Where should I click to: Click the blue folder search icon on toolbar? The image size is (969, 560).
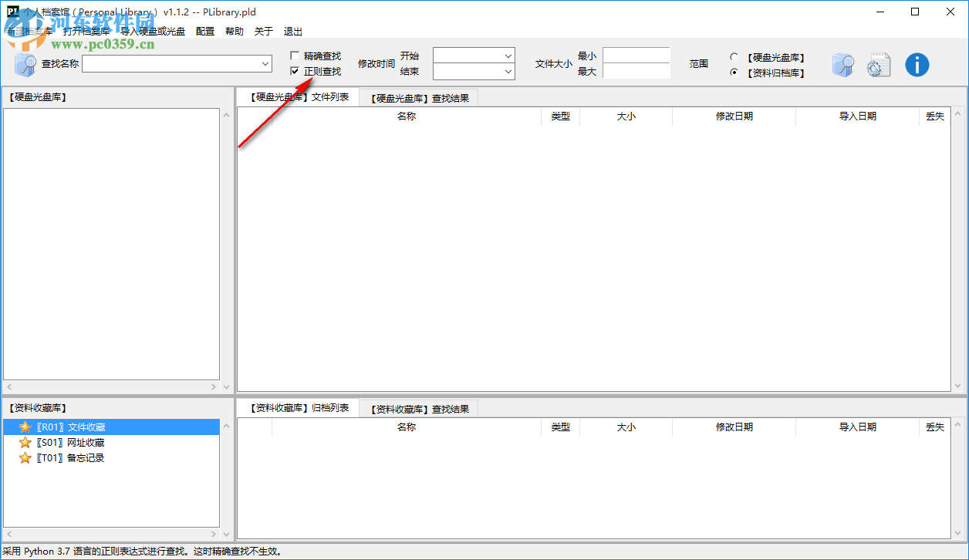coord(843,65)
